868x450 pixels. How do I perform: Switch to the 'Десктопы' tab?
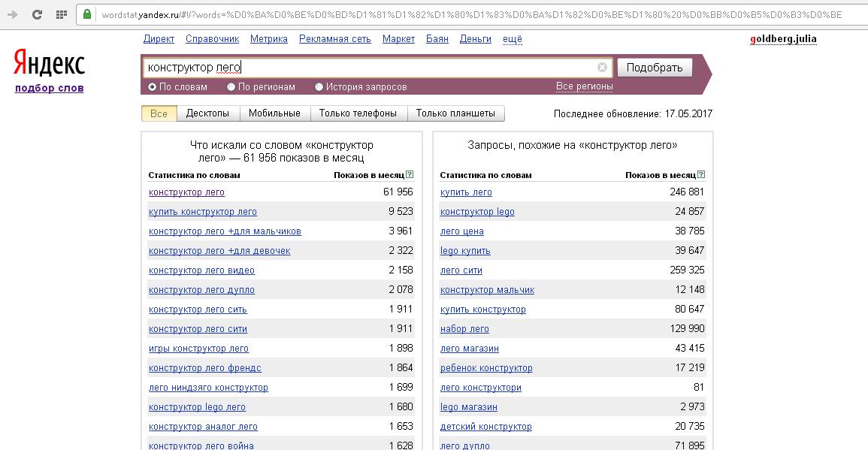207,113
